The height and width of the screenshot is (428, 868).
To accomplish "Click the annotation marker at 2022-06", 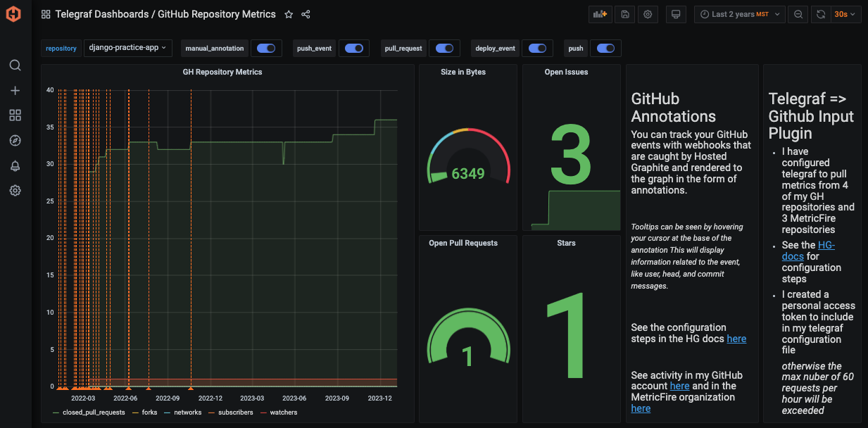I will click(x=128, y=387).
